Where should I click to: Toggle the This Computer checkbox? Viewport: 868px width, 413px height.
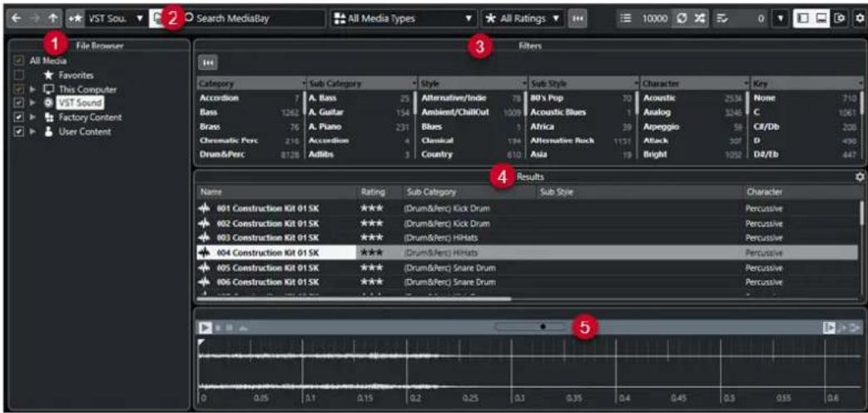click(18, 89)
